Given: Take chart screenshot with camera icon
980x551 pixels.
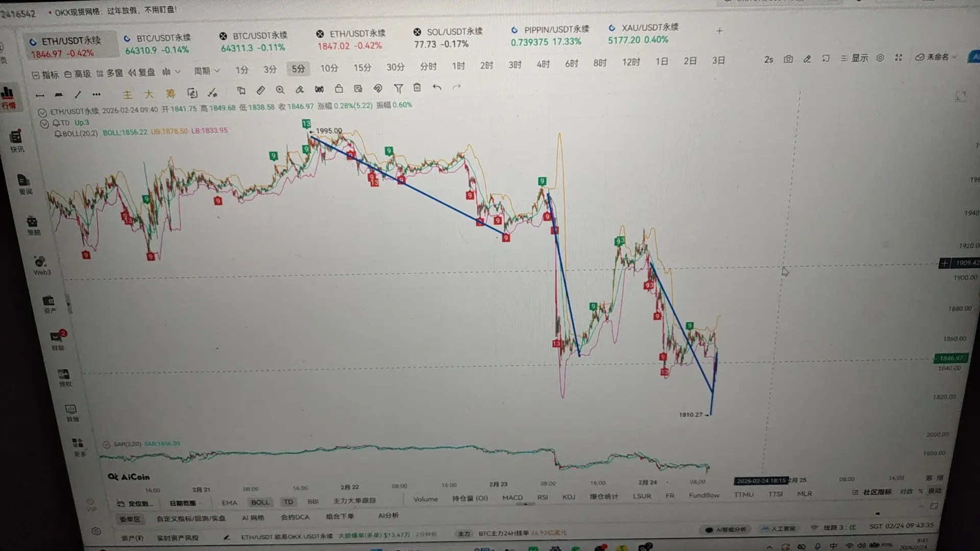Looking at the screenshot, I should pyautogui.click(x=788, y=59).
